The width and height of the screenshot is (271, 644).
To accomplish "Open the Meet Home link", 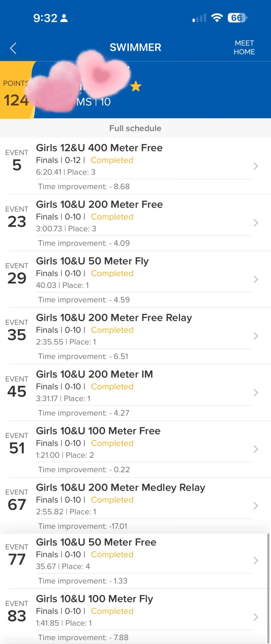I will point(244,47).
